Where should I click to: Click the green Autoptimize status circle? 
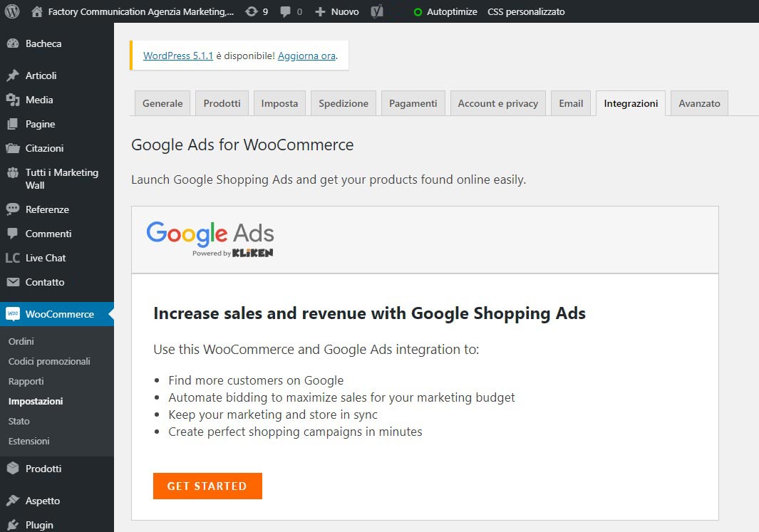click(418, 12)
